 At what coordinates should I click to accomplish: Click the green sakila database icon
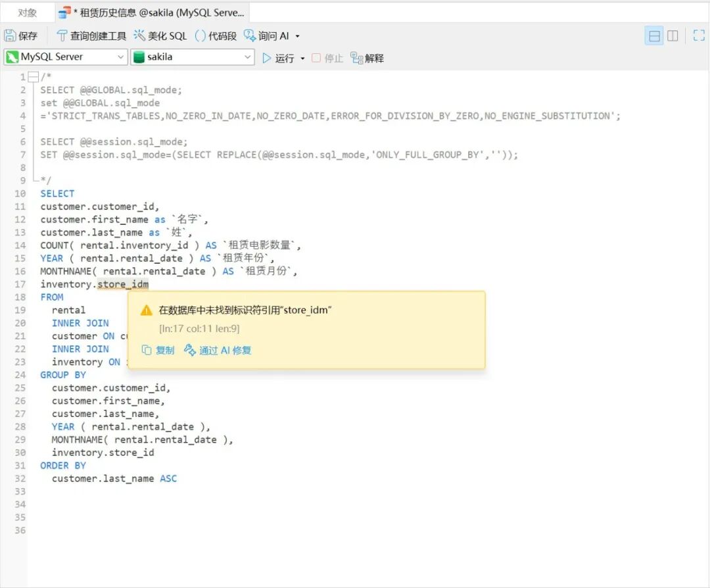pos(139,57)
